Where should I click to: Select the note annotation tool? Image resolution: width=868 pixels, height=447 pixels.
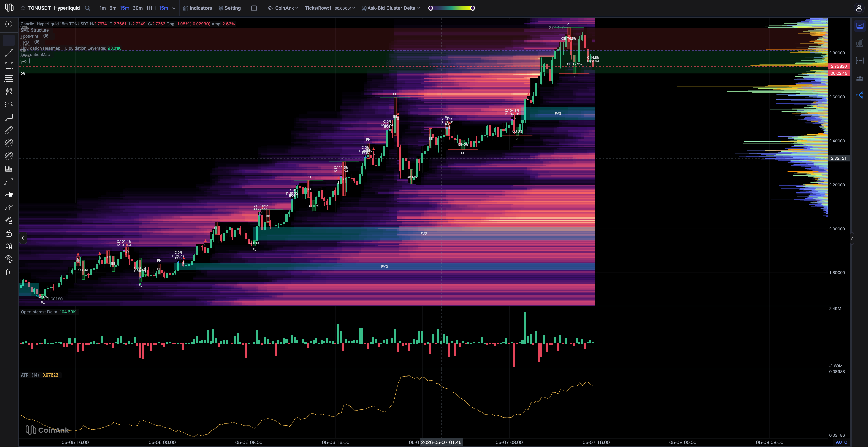[x=9, y=117]
